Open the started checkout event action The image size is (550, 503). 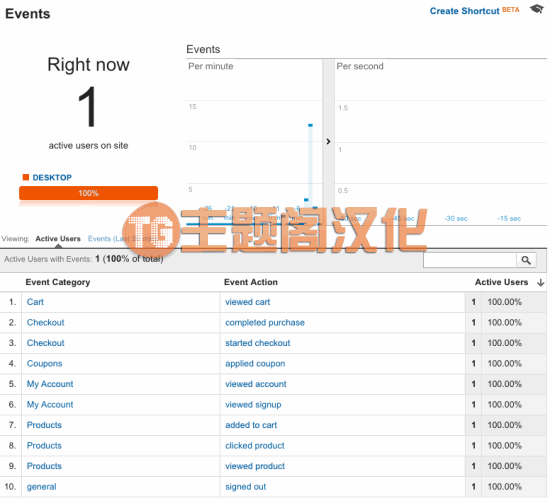coord(258,343)
